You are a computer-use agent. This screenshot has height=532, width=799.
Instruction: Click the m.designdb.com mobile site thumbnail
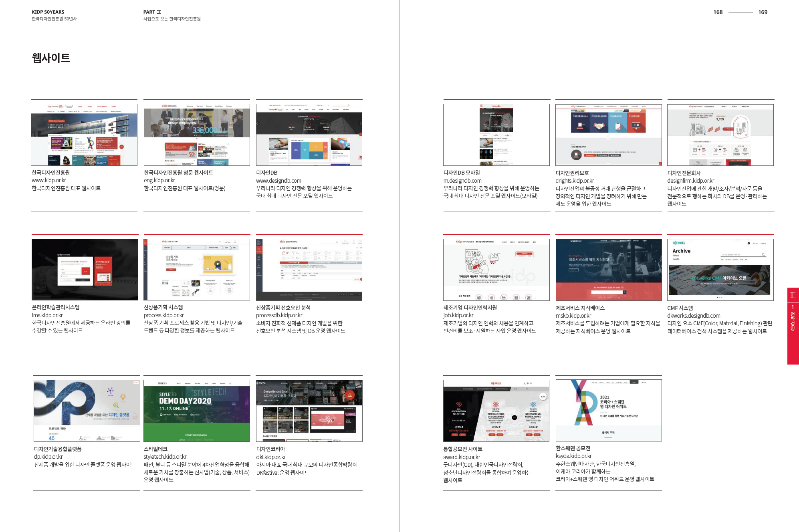(496, 135)
